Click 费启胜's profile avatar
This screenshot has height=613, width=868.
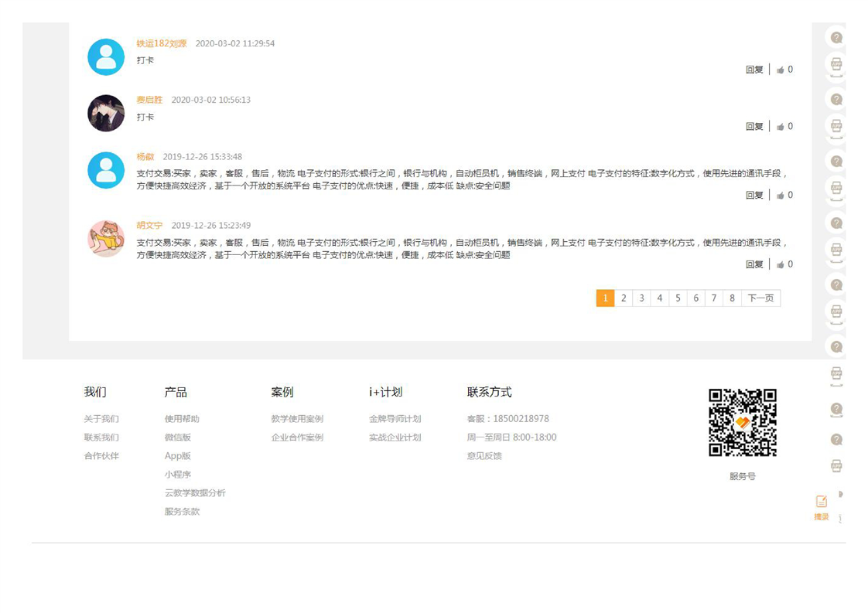[106, 114]
